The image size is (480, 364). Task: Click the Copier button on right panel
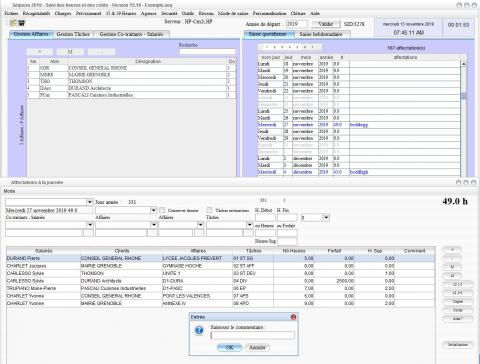(458, 301)
